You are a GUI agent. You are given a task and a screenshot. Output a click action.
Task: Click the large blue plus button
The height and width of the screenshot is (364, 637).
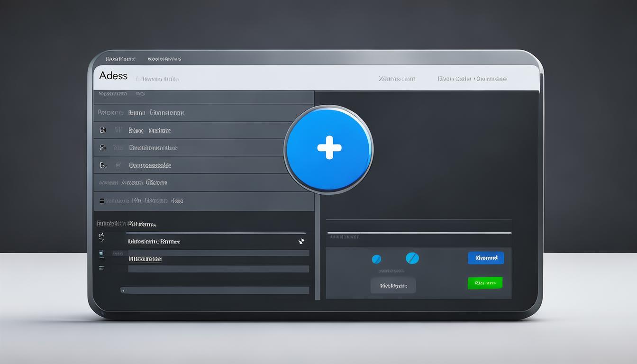(x=329, y=149)
